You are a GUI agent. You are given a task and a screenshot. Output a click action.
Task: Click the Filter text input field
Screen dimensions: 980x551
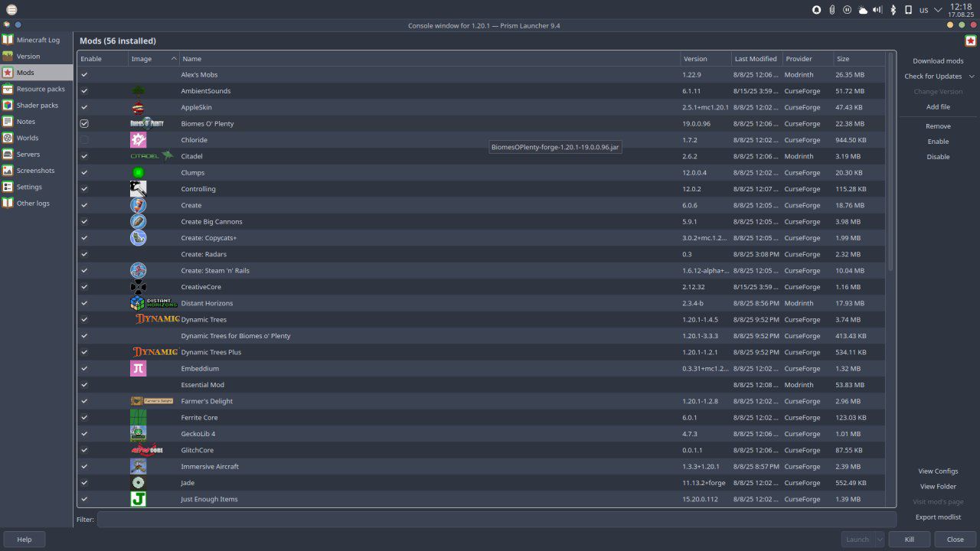pos(496,520)
